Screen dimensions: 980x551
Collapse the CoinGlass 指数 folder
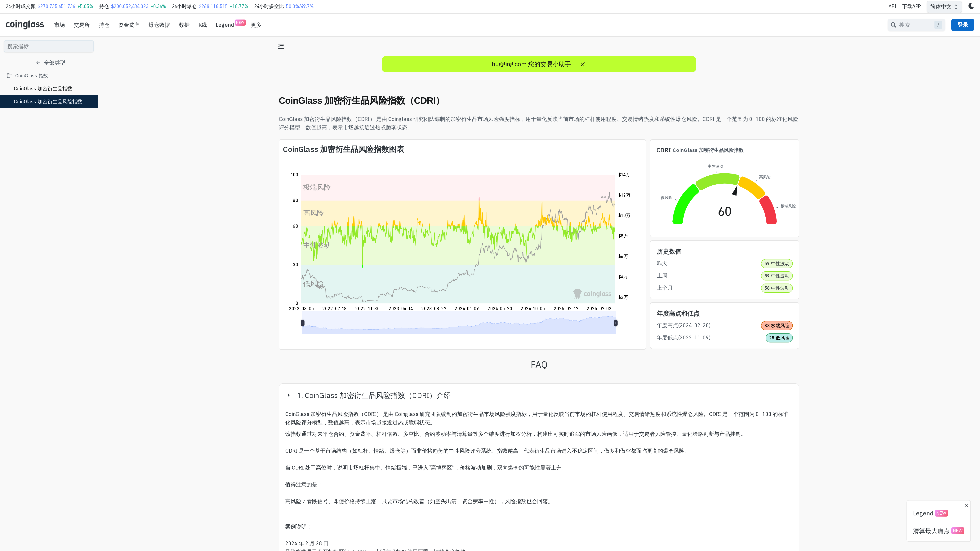88,75
